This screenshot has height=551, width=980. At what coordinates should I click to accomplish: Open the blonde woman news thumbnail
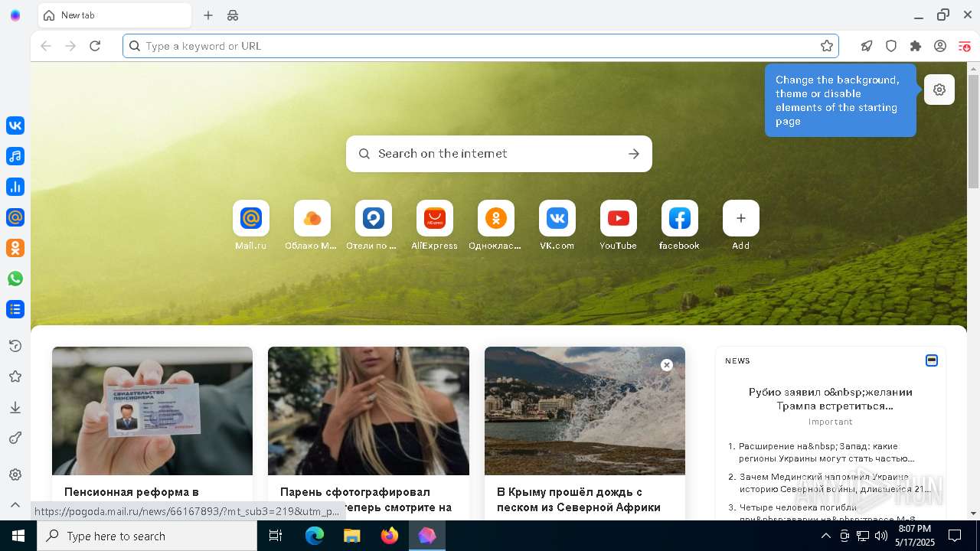point(368,411)
